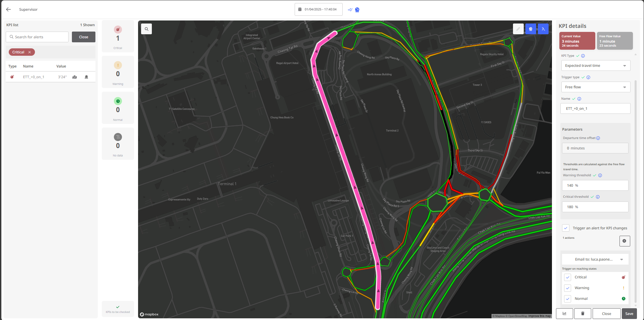Expand the Trigger type Free flow dropdown
Viewport: 644px width, 320px height.
pyautogui.click(x=595, y=87)
